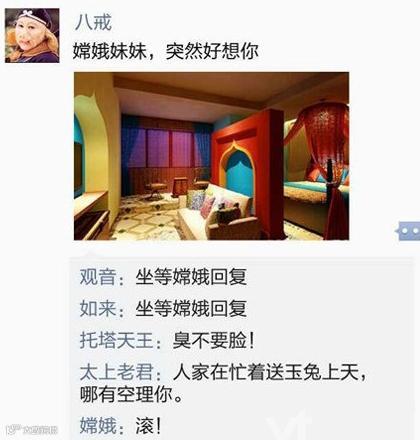Reply to 观音's comment 坐等嫦娥回复
Screen dimensions: 420x440
191,277
